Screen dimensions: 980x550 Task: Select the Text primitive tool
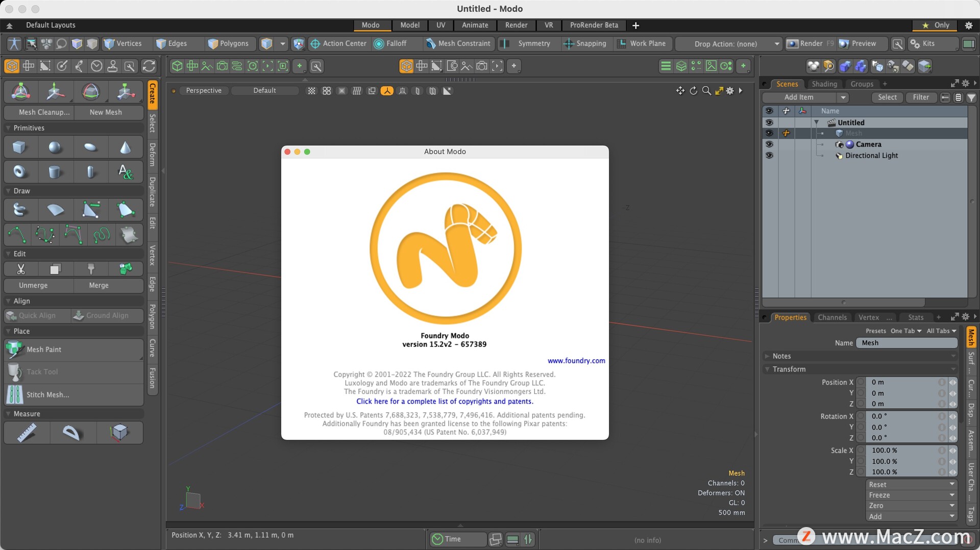(126, 171)
